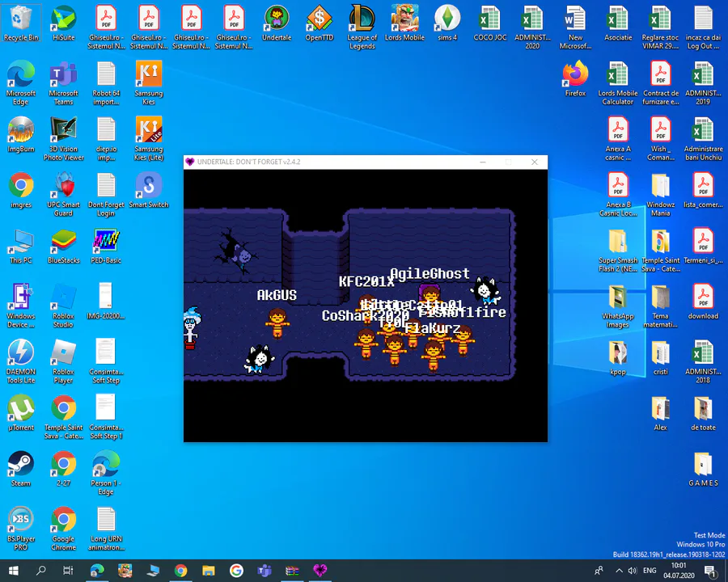Click the AgileGhost player name label
Viewport: 728px width, 582px height.
pos(430,273)
